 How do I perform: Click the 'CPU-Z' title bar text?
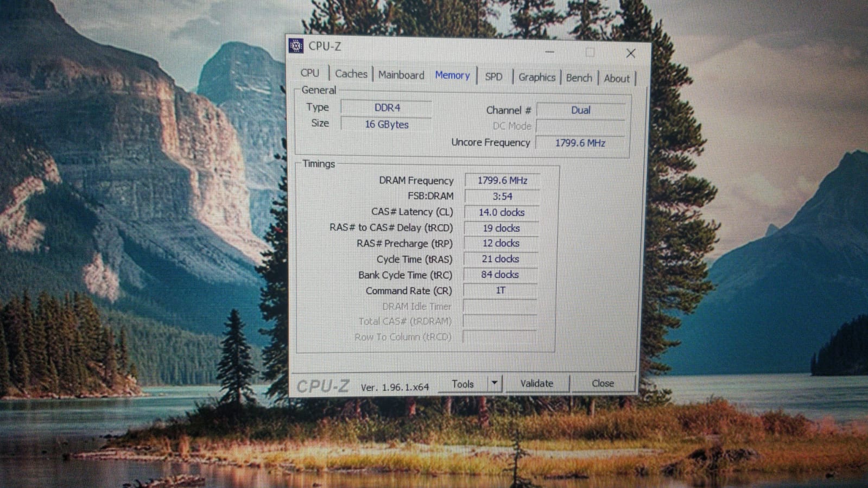click(x=325, y=46)
